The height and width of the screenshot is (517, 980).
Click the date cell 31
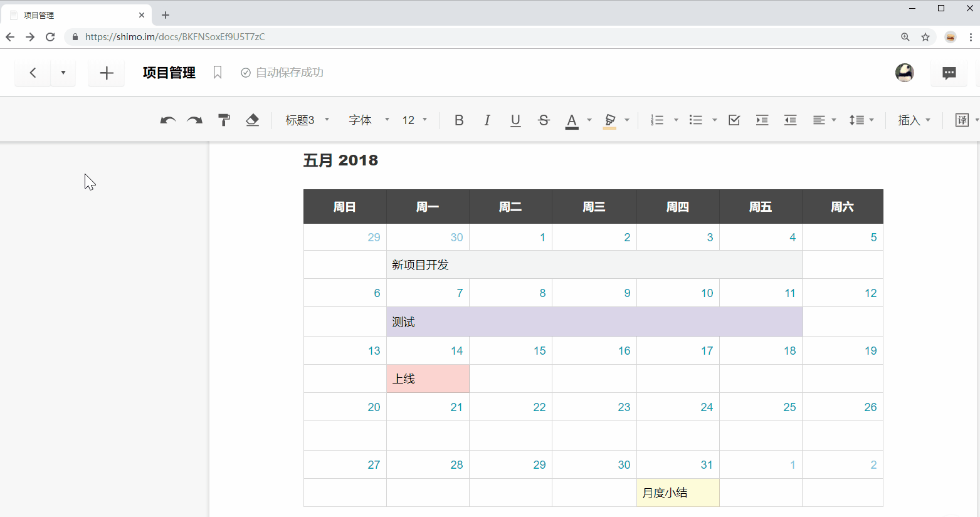tap(678, 464)
